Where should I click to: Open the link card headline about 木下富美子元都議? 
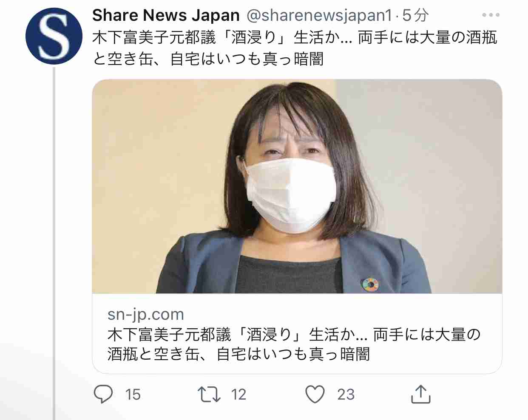294,344
